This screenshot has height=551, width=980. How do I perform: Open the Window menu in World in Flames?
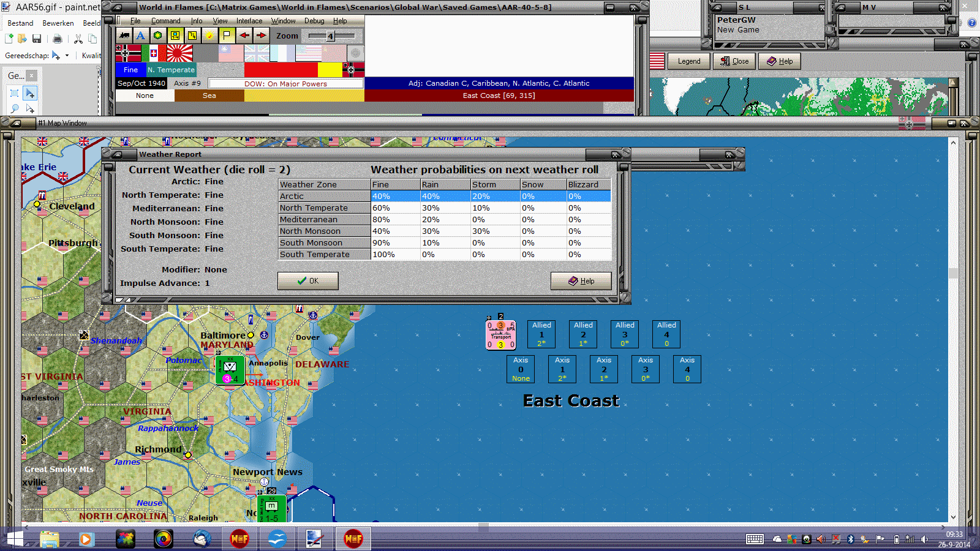point(283,21)
